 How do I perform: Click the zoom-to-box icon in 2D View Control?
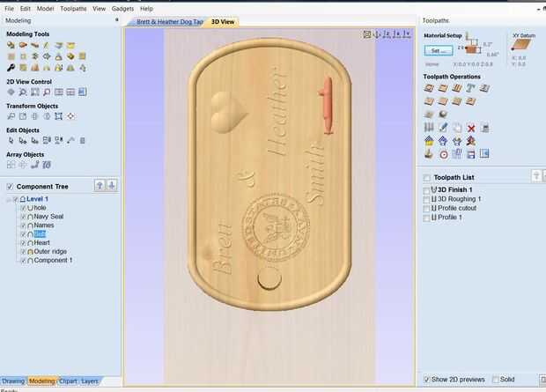(x=35, y=92)
